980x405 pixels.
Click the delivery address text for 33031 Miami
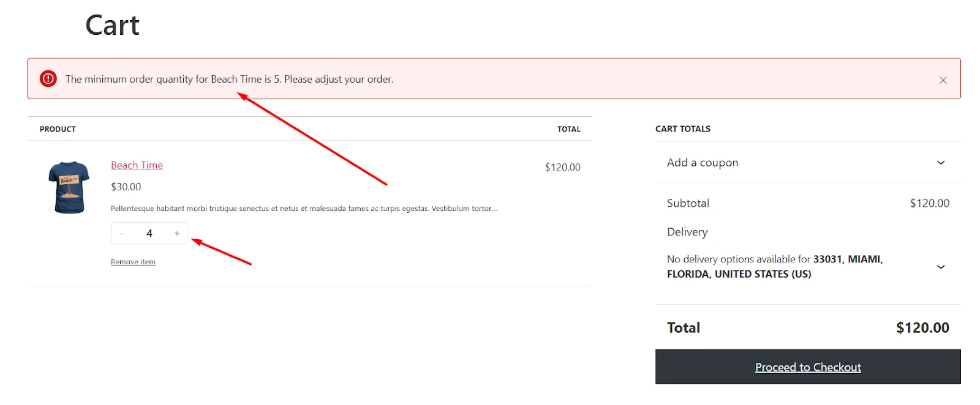775,267
